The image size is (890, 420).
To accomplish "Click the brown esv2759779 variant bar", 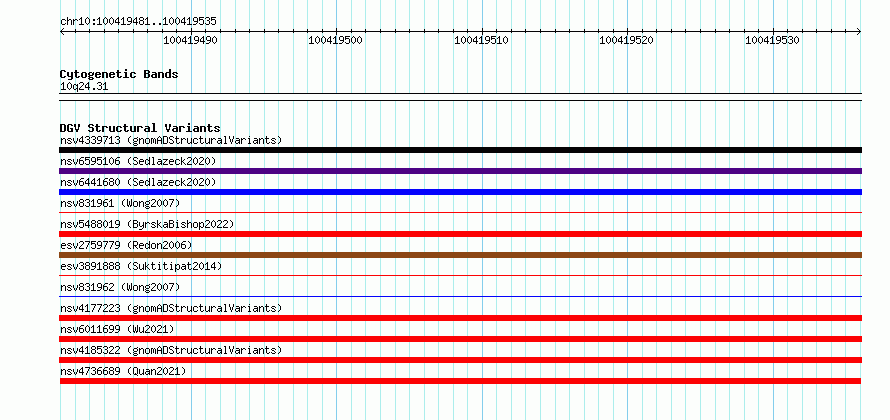I will point(460,255).
